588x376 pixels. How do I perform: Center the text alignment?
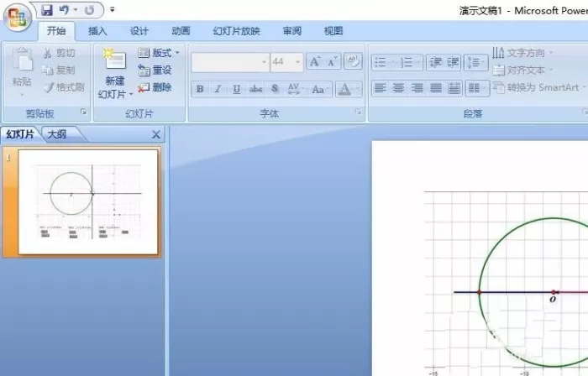pyautogui.click(x=398, y=88)
